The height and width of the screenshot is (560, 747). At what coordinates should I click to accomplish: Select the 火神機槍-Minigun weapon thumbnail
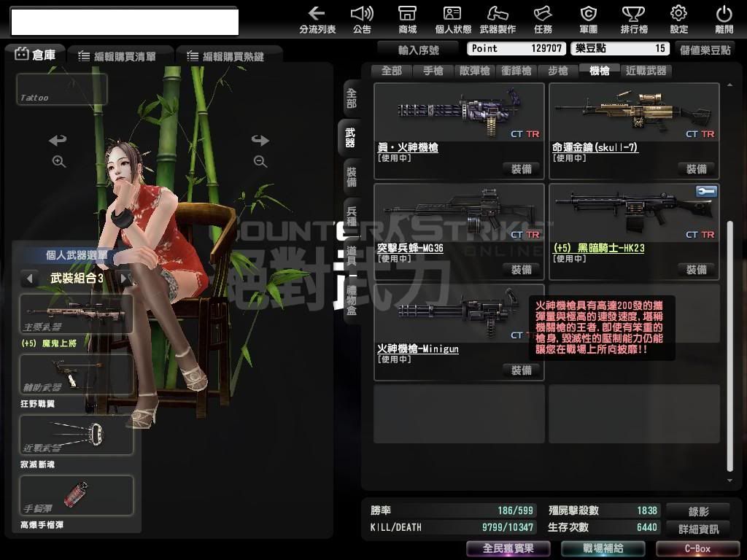coord(460,314)
